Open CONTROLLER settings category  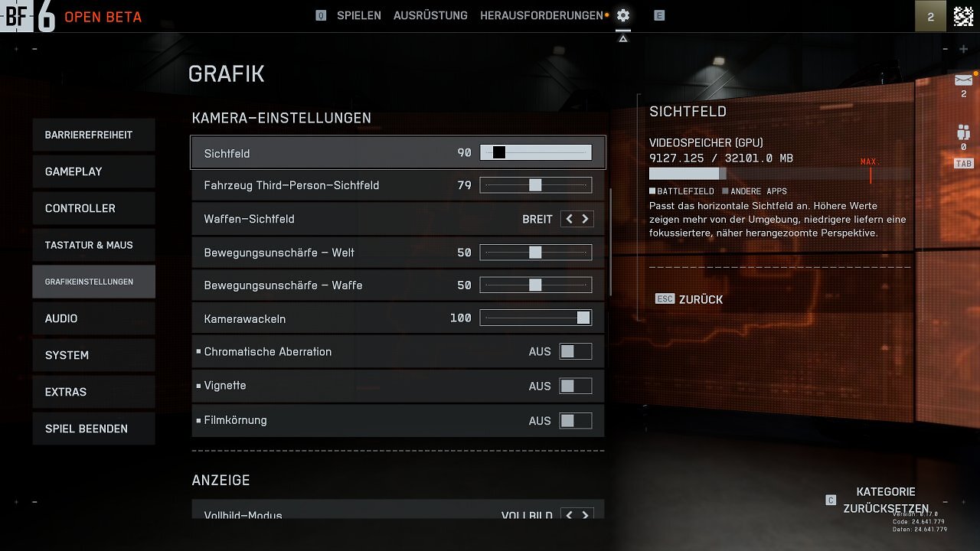pyautogui.click(x=93, y=208)
